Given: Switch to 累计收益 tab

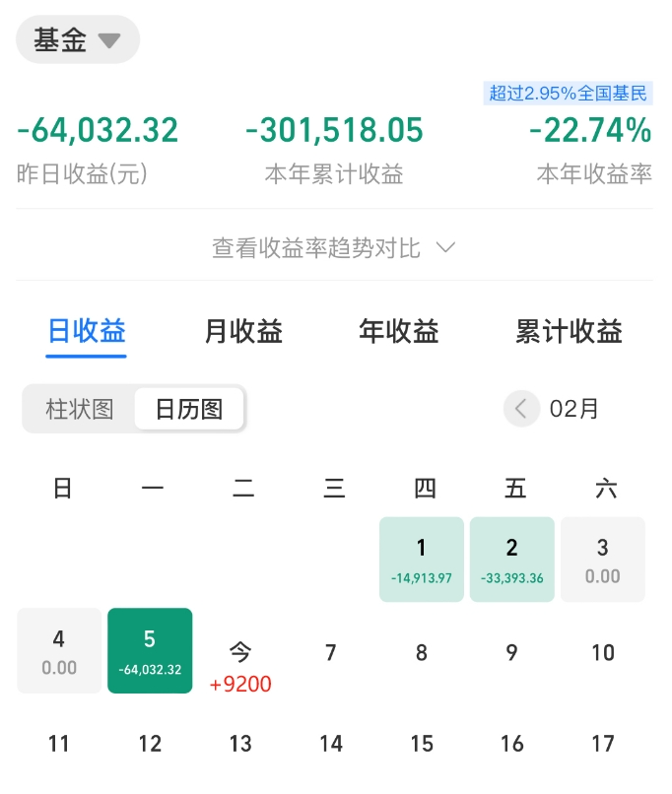Looking at the screenshot, I should [x=569, y=332].
